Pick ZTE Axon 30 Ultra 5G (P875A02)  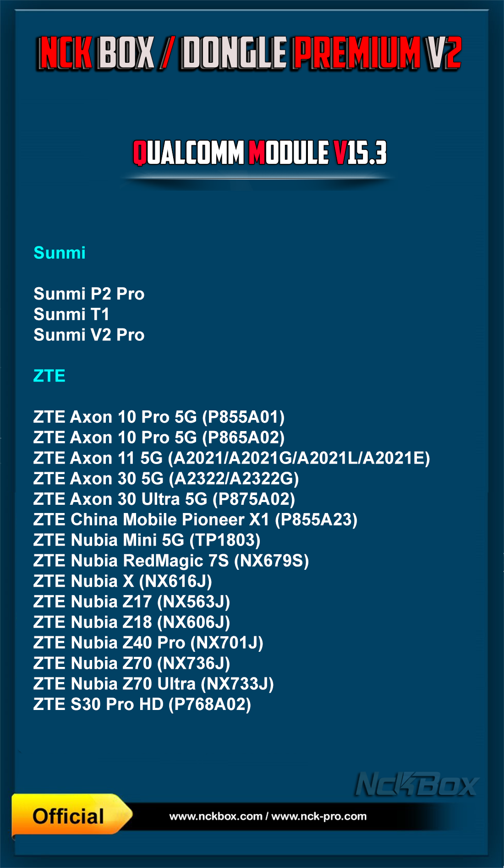(164, 499)
